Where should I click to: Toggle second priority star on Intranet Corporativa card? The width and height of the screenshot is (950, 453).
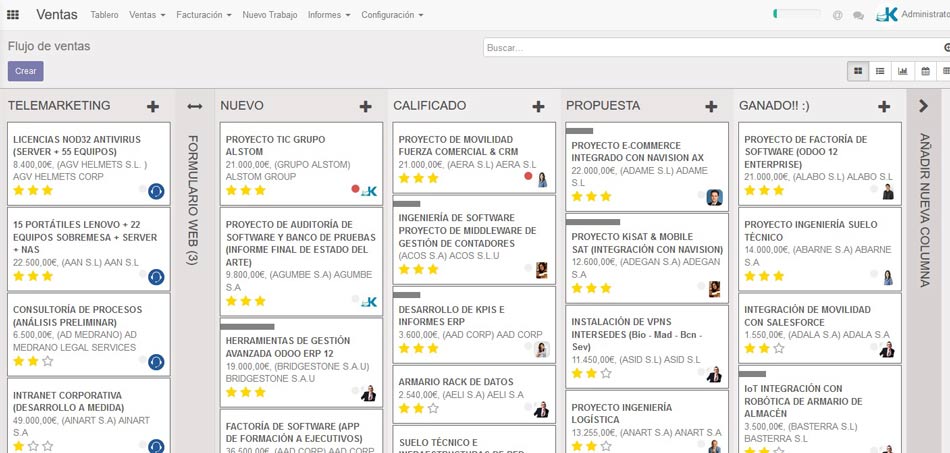pos(33,446)
